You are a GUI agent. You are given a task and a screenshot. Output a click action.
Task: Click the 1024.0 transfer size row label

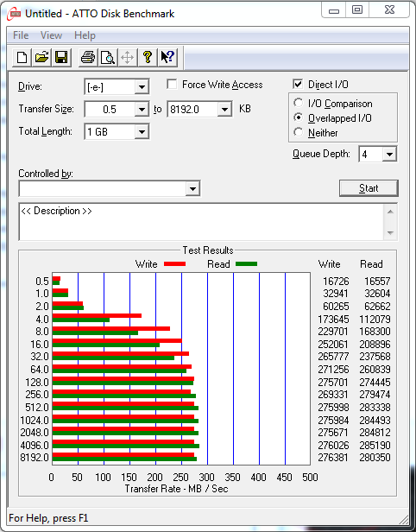click(x=35, y=421)
